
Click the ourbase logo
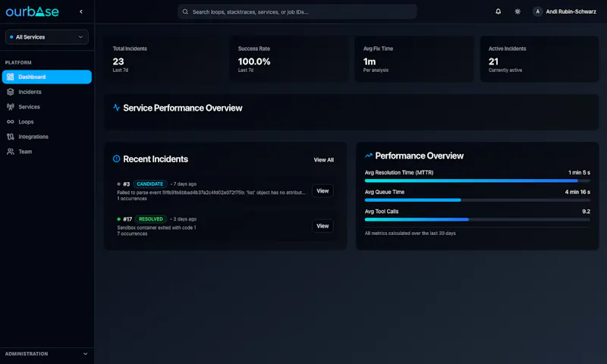click(32, 11)
